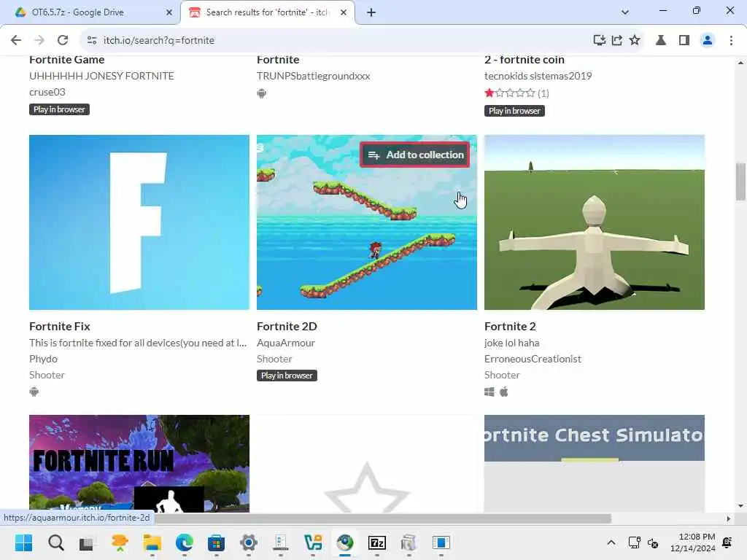The height and width of the screenshot is (560, 747).
Task: Open Fortnite 2 thumbnail with stretching figure
Action: coord(595,222)
